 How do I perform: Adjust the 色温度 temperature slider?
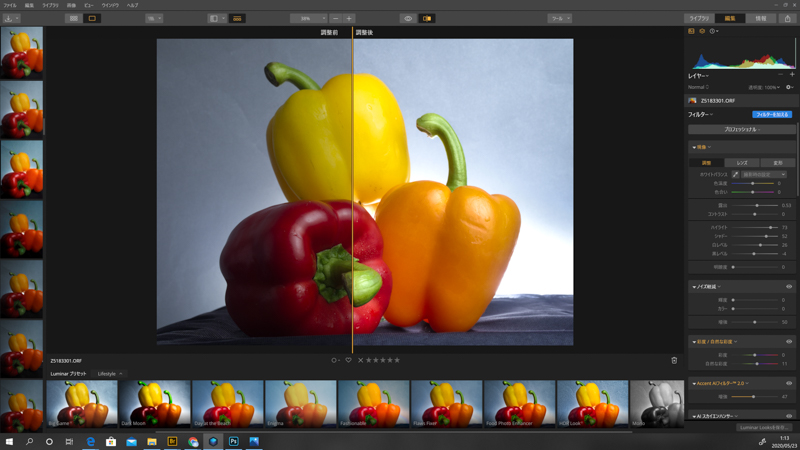(x=753, y=183)
